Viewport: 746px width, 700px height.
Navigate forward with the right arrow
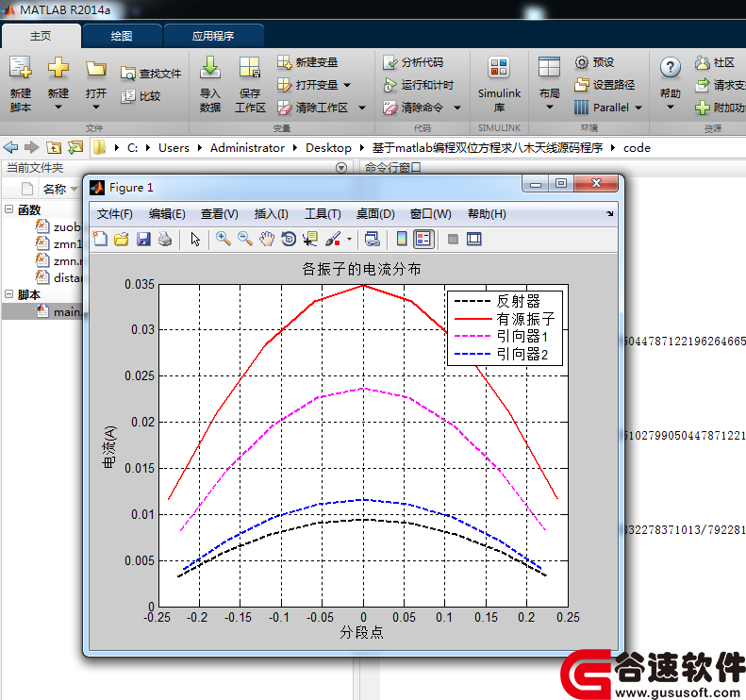point(31,147)
